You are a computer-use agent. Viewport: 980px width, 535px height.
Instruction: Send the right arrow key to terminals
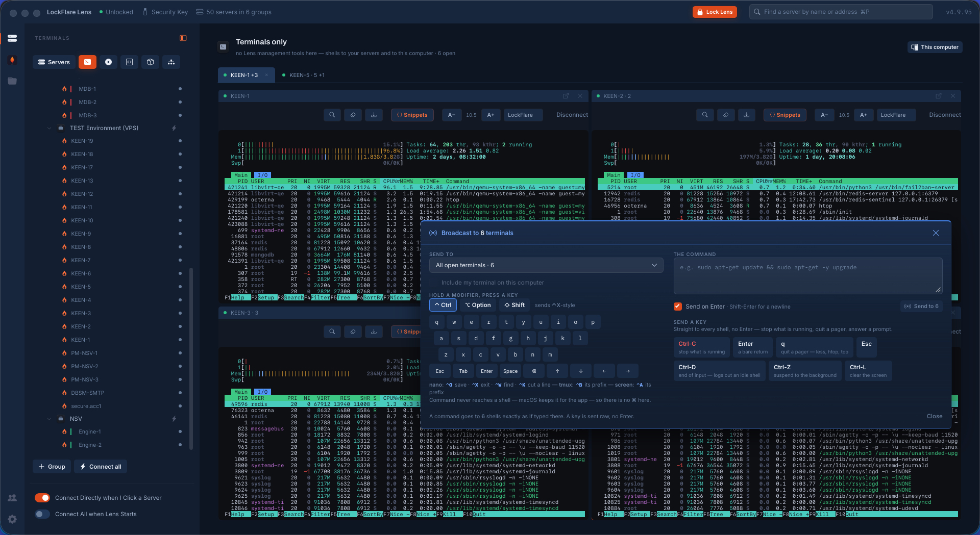[628, 371]
